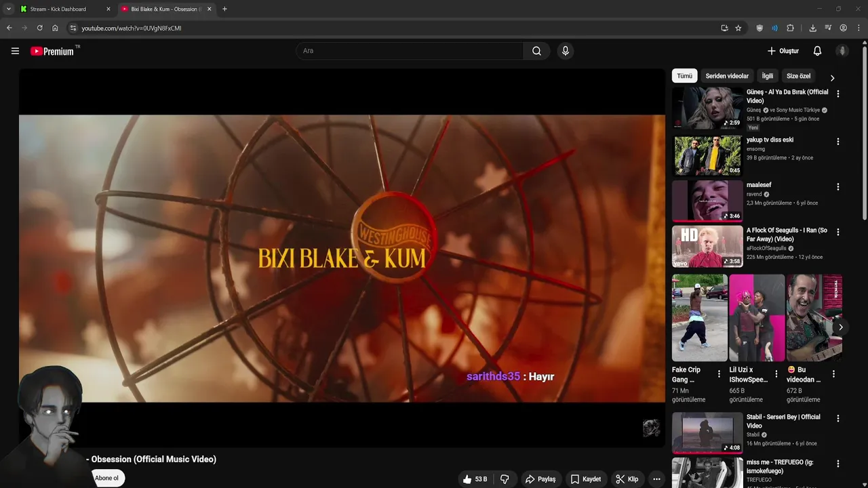
Task: Open options for Stabil - Serseri Bey
Action: 837,418
